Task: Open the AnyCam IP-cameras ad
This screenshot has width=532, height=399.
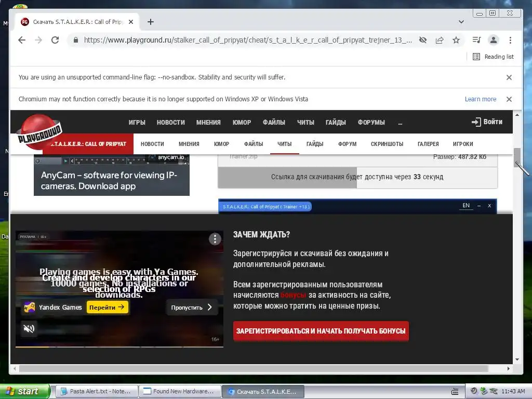Action: click(x=112, y=175)
